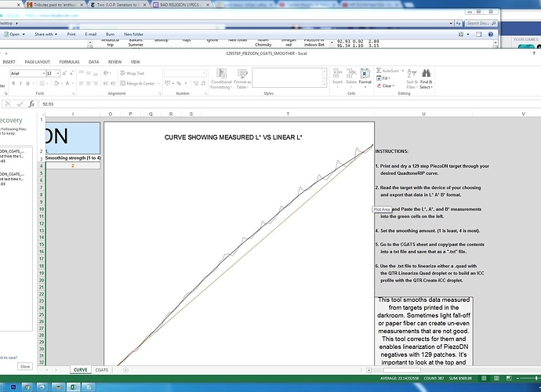Open the DATA ribbon tab

[93, 62]
